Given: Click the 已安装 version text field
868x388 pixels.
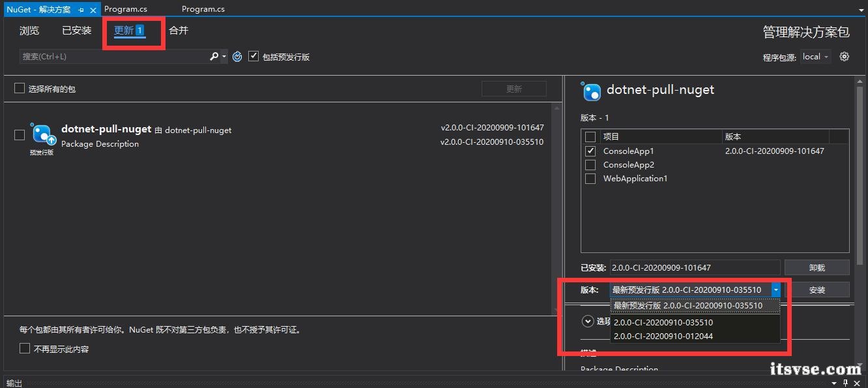Looking at the screenshot, I should click(x=695, y=267).
